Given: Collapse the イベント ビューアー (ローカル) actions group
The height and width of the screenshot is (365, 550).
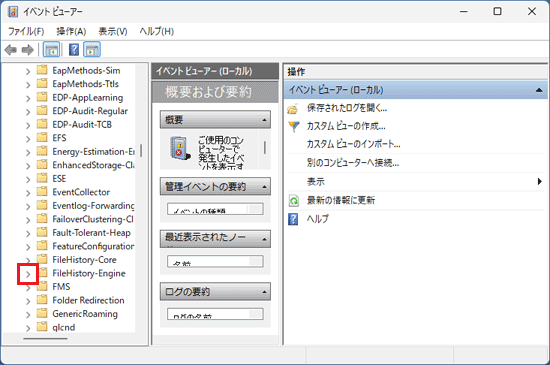Looking at the screenshot, I should point(539,90).
